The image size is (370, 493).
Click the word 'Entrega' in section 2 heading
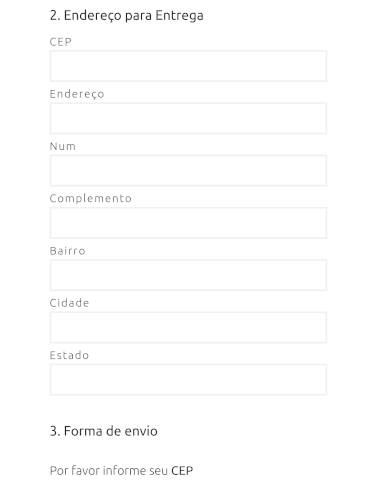(x=179, y=16)
